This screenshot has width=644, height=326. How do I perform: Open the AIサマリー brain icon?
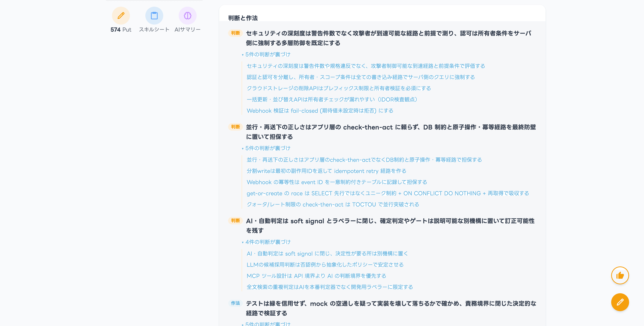coord(187,15)
